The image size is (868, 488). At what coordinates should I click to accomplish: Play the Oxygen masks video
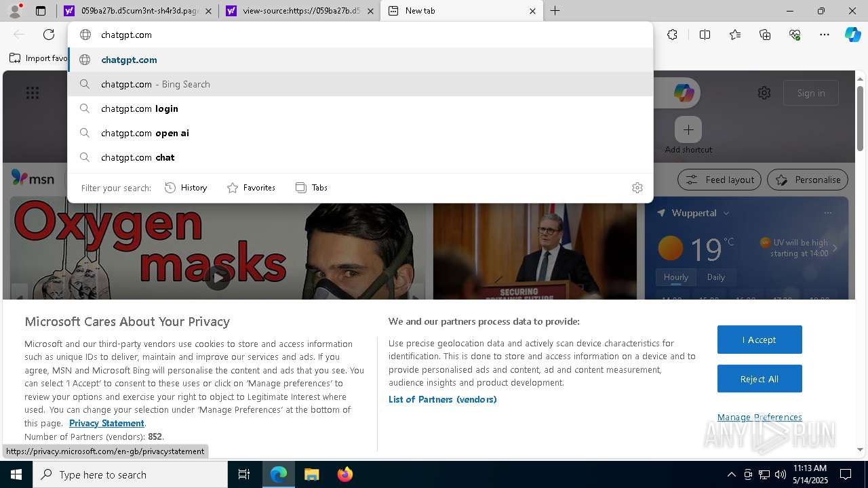[218, 277]
